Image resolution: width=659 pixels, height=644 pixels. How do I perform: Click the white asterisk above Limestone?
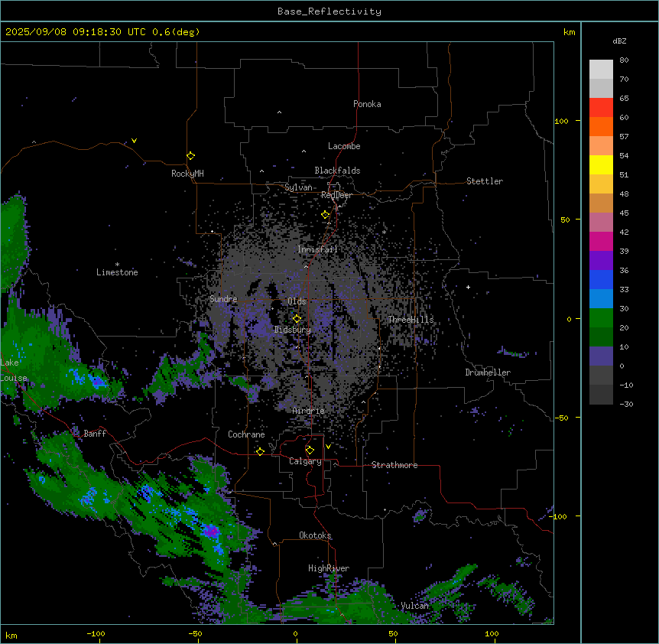click(x=117, y=265)
